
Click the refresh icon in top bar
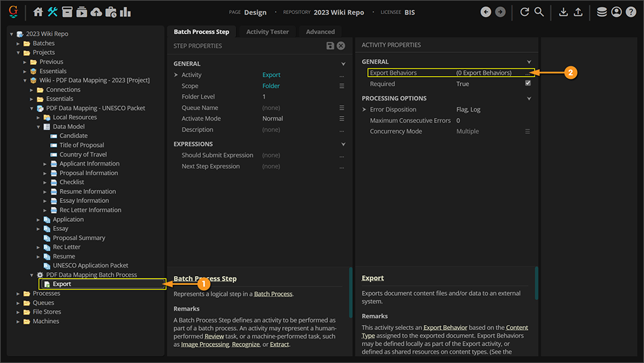click(524, 12)
